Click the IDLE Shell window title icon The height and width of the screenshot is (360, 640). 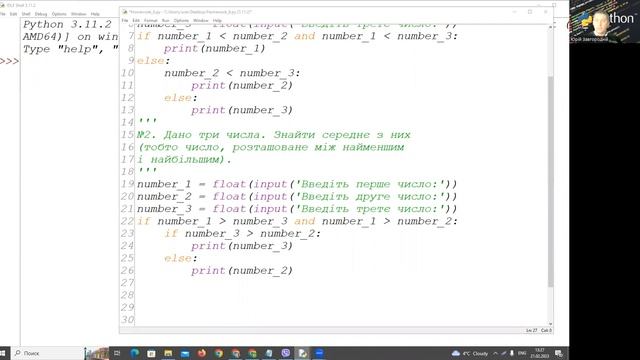pyautogui.click(x=2, y=5)
